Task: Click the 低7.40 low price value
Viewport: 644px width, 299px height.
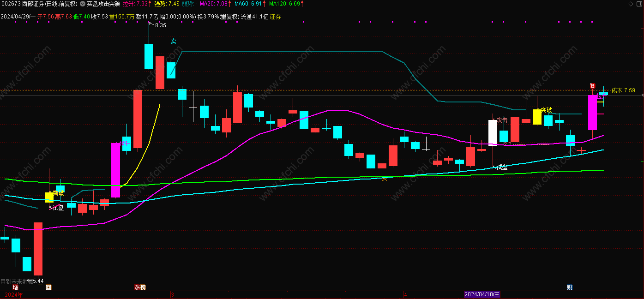Action: point(82,17)
